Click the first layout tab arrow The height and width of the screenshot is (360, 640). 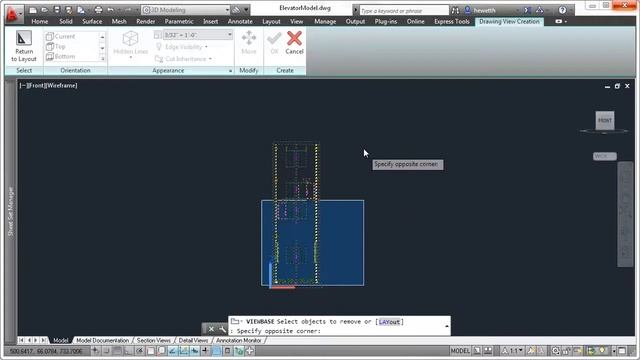21,340
